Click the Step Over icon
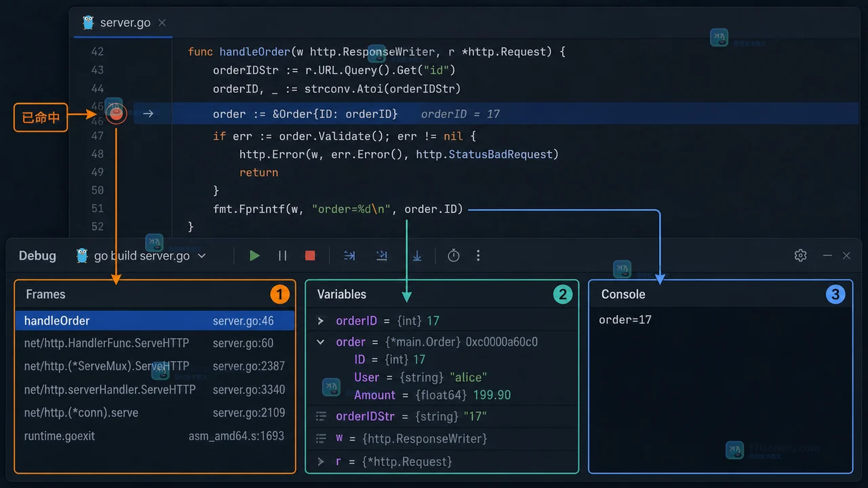868x488 pixels. [349, 256]
